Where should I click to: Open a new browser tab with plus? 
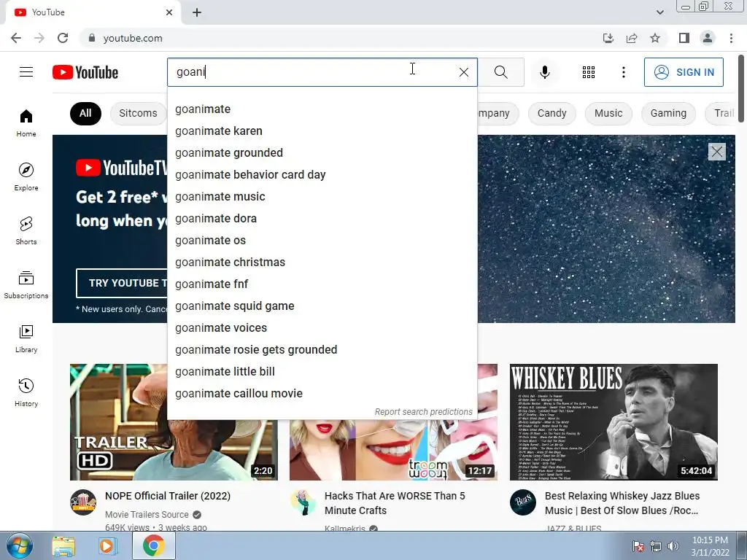tap(197, 12)
